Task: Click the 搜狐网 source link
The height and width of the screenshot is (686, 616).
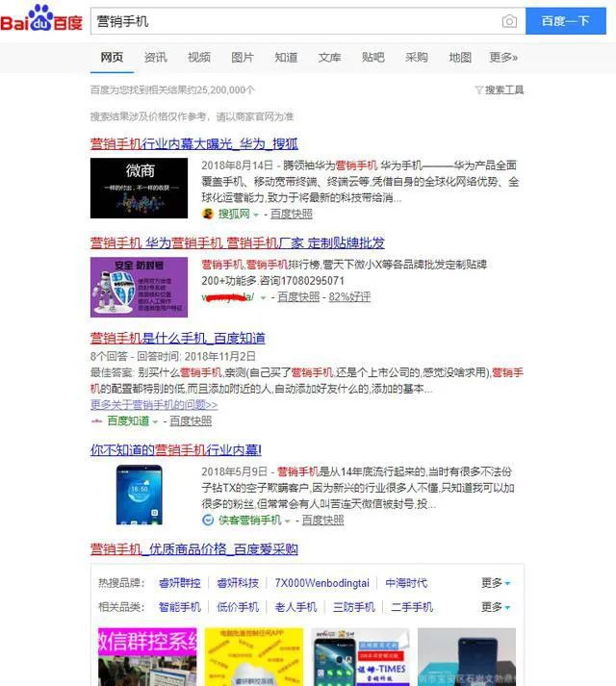Action: pos(234,214)
